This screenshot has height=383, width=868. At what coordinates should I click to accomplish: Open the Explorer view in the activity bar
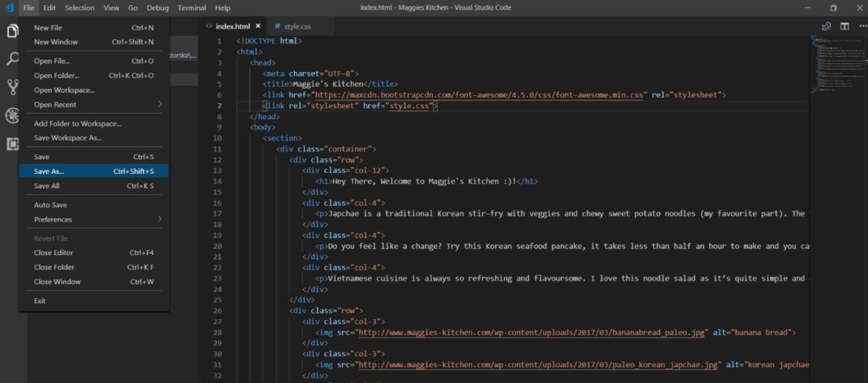[13, 32]
